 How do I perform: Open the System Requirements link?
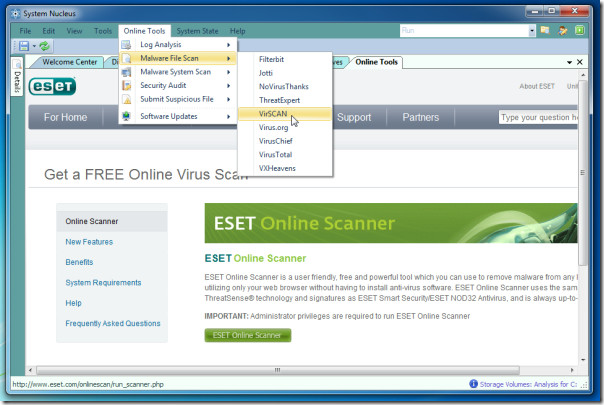coord(103,283)
